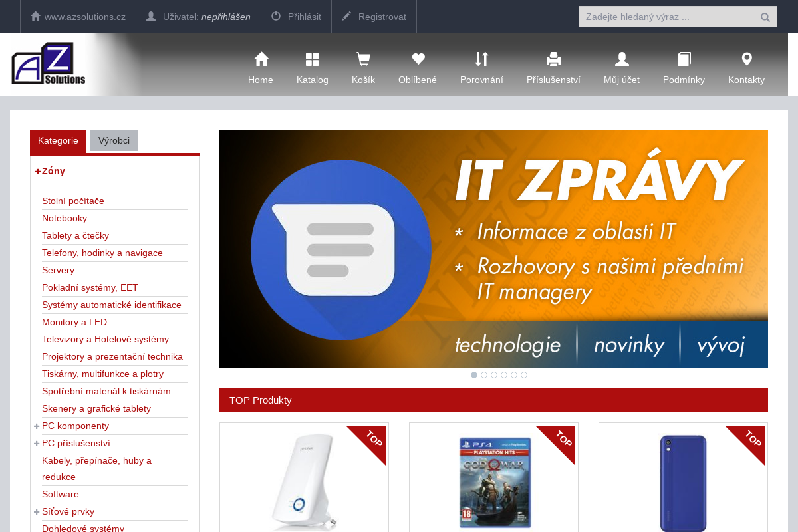The image size is (798, 532).
Task: Expand the PC komponenty category
Action: point(37,426)
